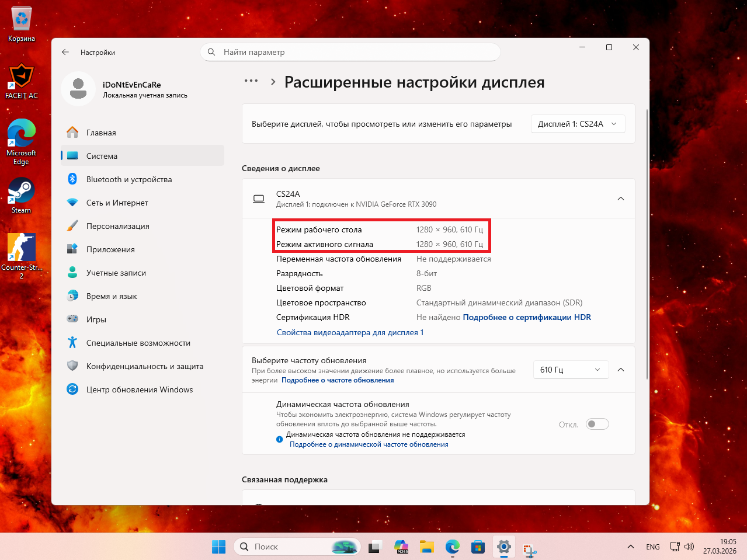Viewport: 747px width, 560px height.
Task: Open Сеть и Интернет section
Action: tap(143, 203)
